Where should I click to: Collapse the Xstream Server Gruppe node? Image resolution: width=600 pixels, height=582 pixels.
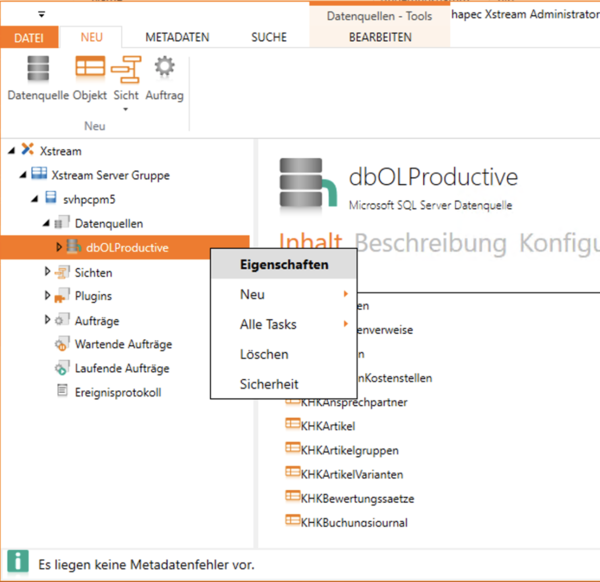coord(23,175)
